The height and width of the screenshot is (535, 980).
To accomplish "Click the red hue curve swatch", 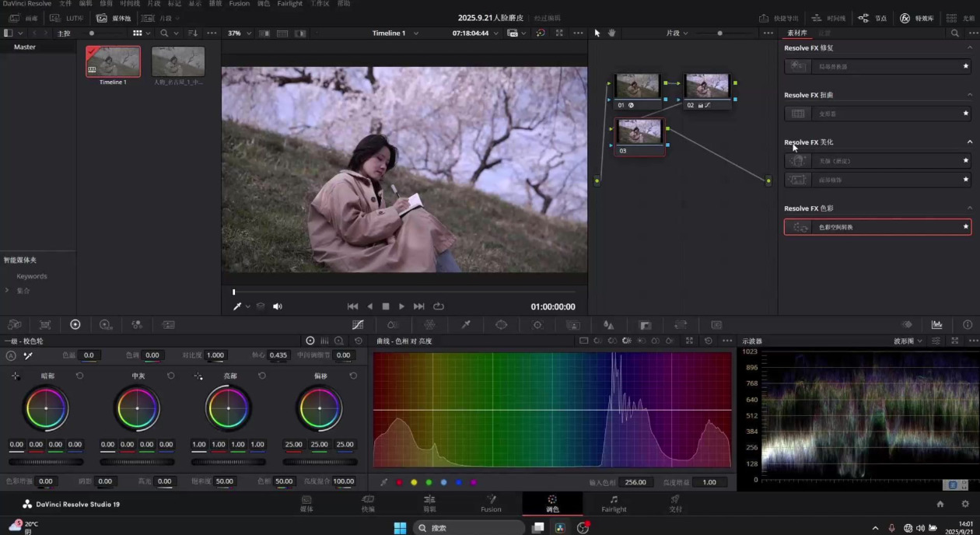I will click(400, 482).
